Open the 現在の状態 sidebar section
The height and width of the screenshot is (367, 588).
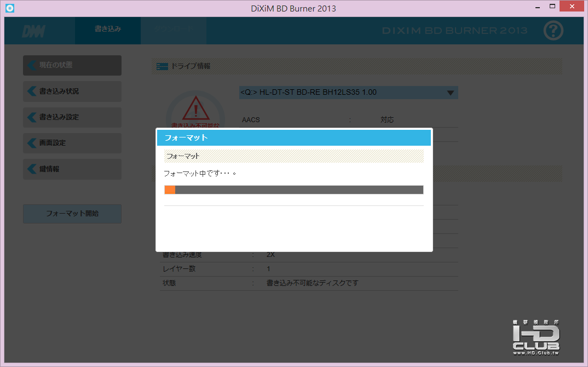(x=72, y=65)
